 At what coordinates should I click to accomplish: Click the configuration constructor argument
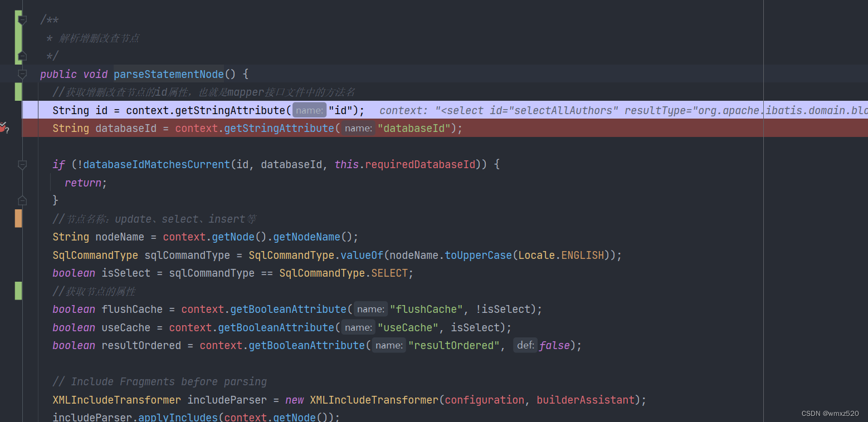(x=485, y=400)
